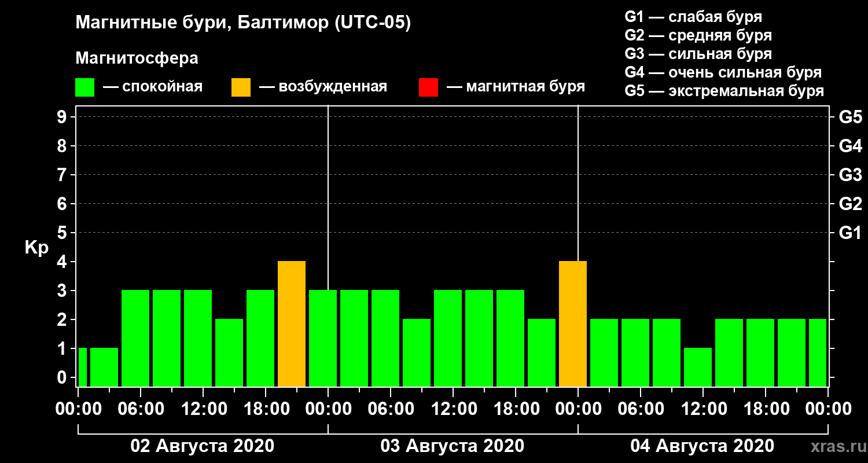This screenshot has height=463, width=868.
Task: Select the Kp 2 bar ending at 16:00 on 02 Августа
Action: [229, 352]
